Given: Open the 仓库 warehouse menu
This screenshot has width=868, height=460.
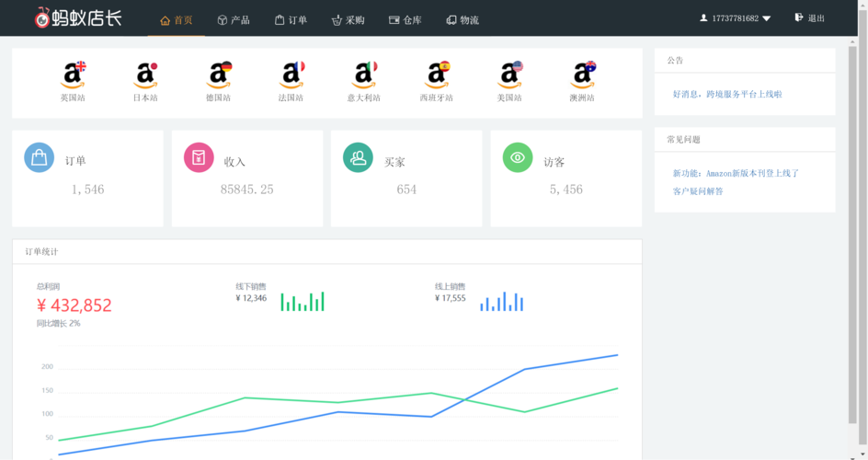Looking at the screenshot, I should pos(405,20).
